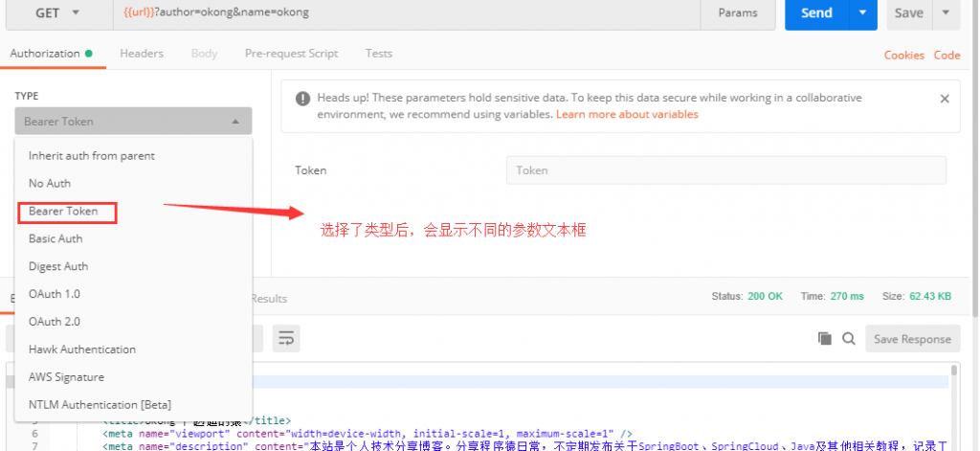Viewport: 980px width, 451px height.
Task: Open the Learn more about variables link
Action: [x=627, y=115]
